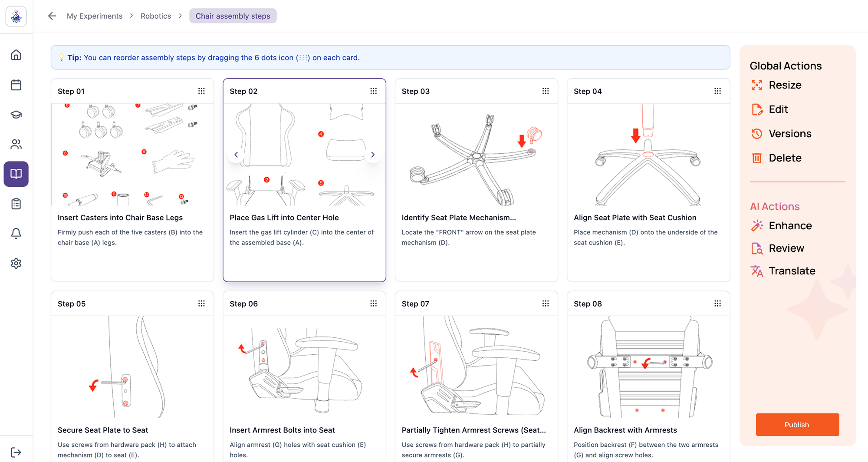The height and width of the screenshot is (462, 868).
Task: Open the settings gear in sidebar
Action: click(16, 263)
